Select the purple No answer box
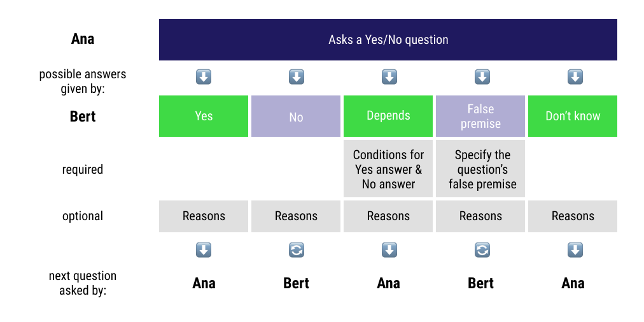644x322 pixels. pyautogui.click(x=296, y=116)
